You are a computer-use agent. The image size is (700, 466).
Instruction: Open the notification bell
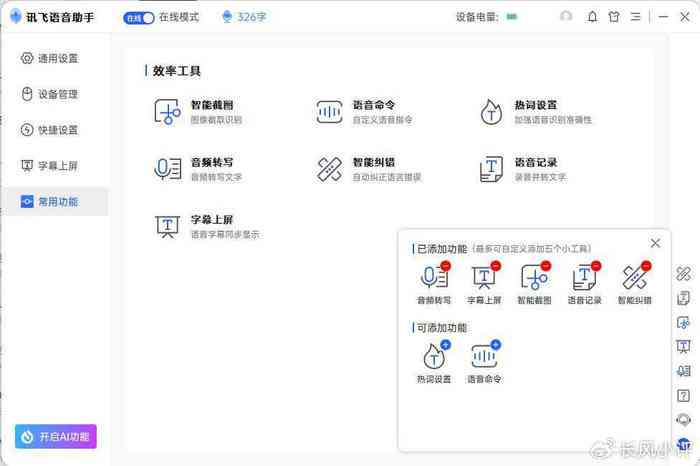tap(592, 17)
